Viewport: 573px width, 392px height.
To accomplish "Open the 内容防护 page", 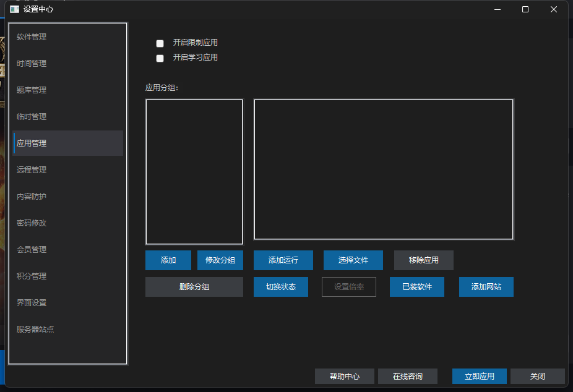I will (67, 197).
